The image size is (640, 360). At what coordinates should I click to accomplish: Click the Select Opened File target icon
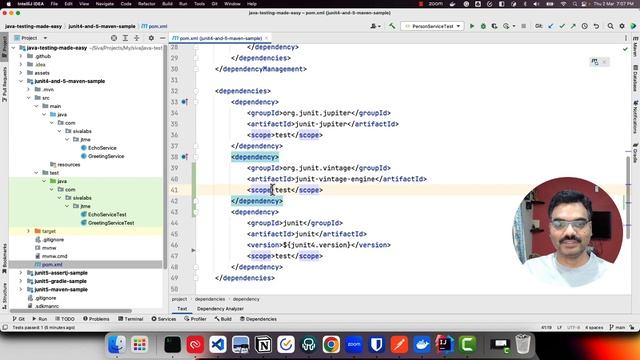[x=114, y=38]
